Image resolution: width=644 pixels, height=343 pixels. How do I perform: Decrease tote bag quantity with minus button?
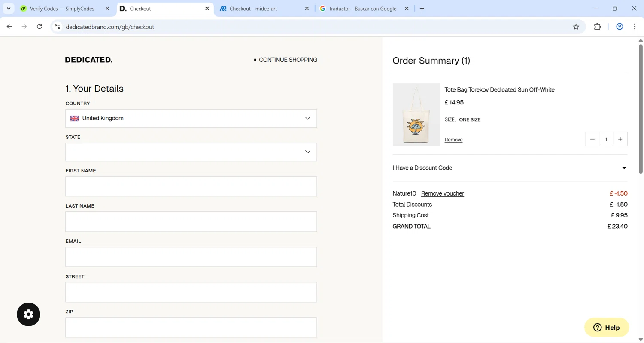592,139
